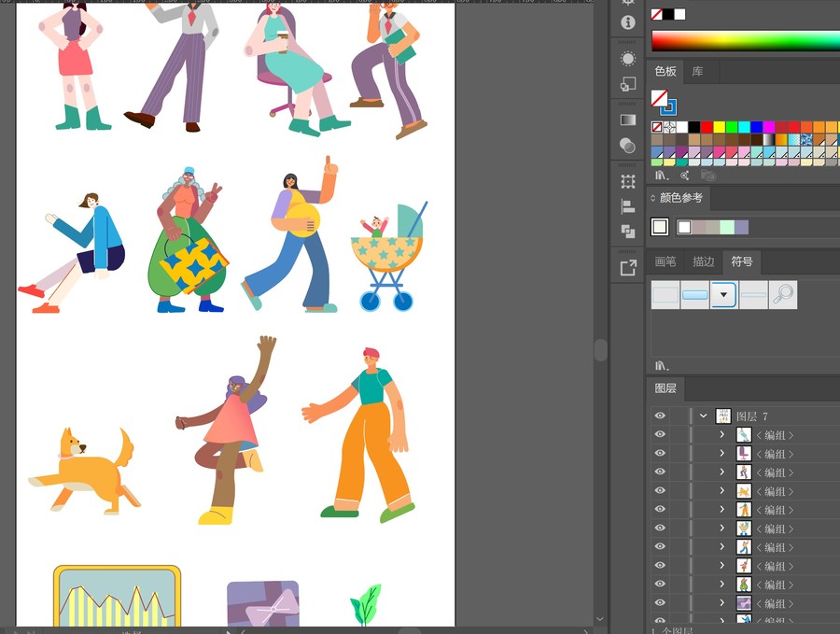This screenshot has width=840, height=634.
Task: Expand the purple gift box group
Action: tap(722, 603)
